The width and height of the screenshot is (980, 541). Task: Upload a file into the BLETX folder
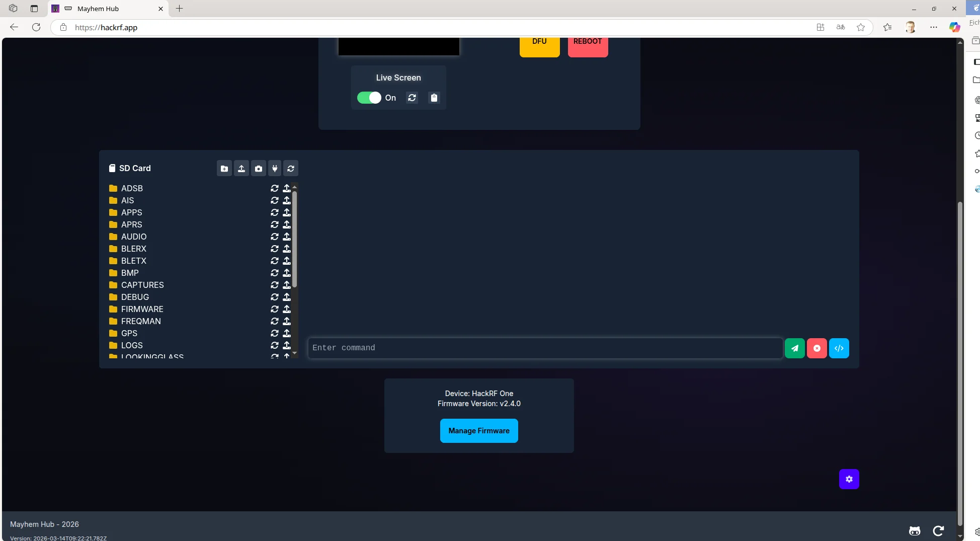287,261
